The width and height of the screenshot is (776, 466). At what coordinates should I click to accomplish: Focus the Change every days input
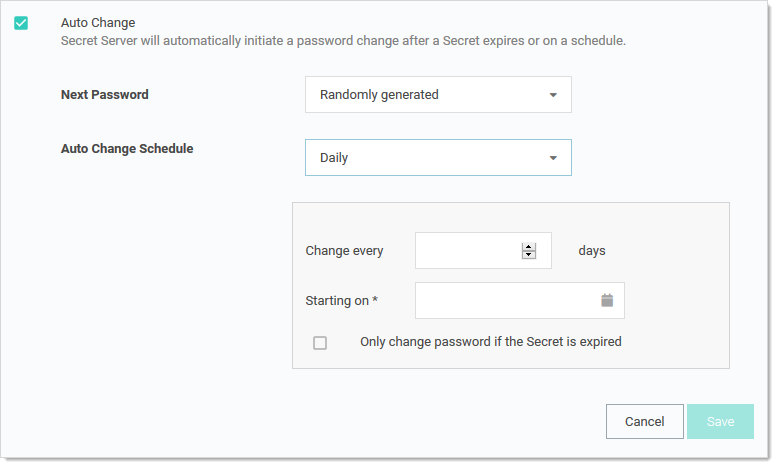tap(467, 251)
